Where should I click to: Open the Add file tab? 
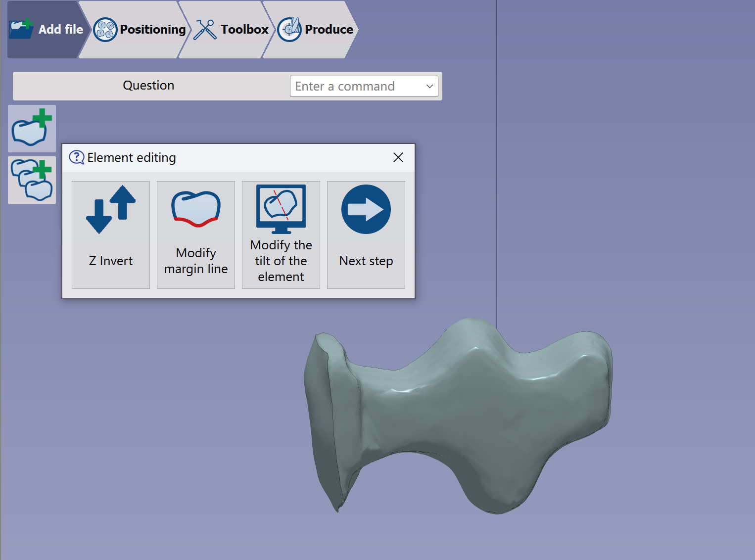point(47,30)
